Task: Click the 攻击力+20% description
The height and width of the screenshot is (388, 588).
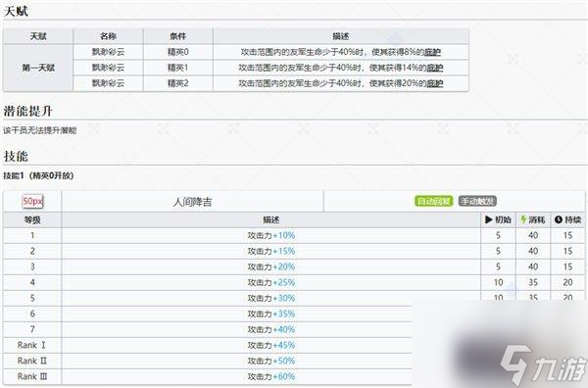Action: (x=270, y=267)
